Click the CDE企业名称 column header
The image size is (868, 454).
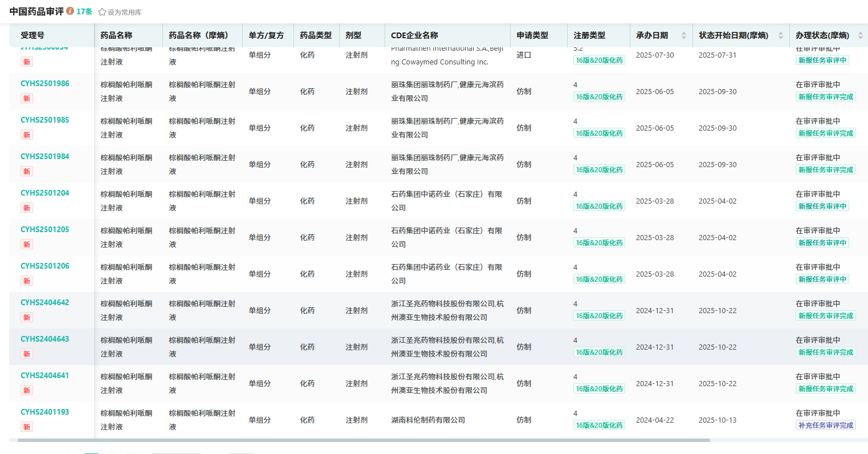pos(414,35)
